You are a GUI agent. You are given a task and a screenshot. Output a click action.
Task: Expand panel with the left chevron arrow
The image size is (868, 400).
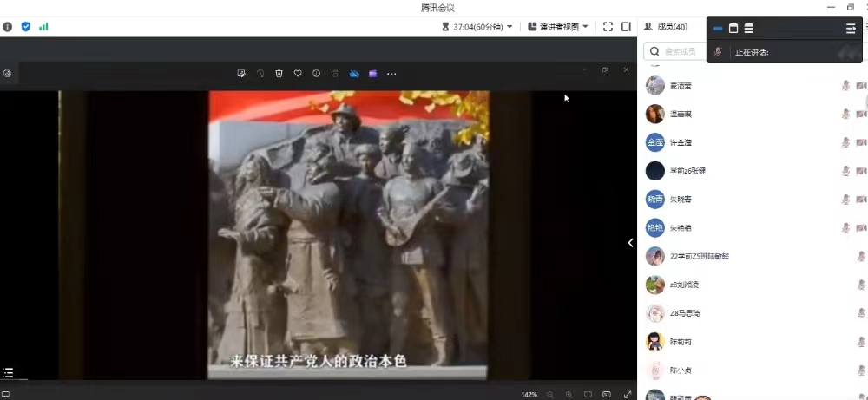[630, 243]
